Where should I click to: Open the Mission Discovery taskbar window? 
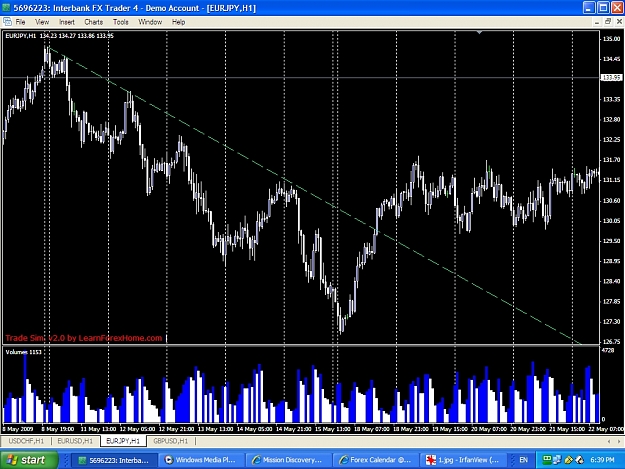(289, 460)
